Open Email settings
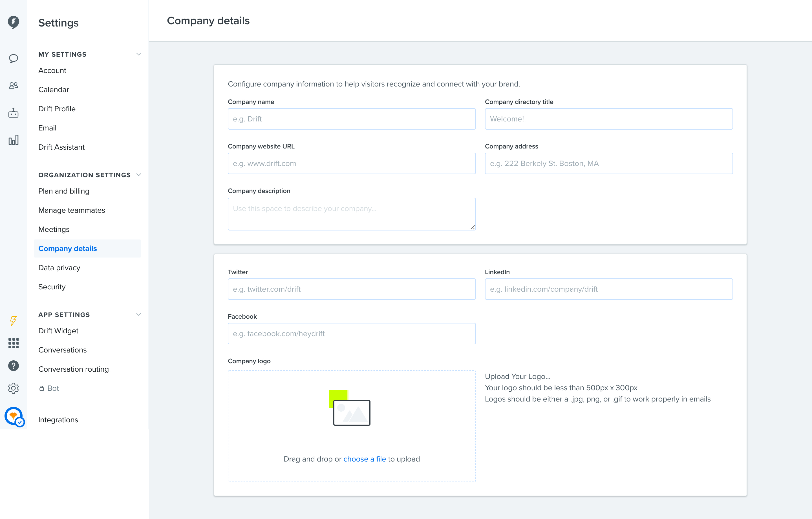Screen dimensions: 812x519 click(47, 128)
